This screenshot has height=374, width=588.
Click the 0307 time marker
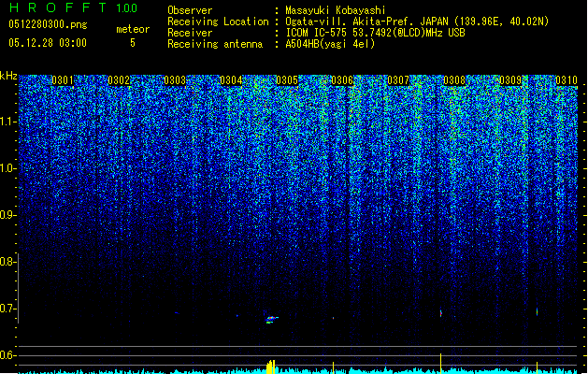398,80
